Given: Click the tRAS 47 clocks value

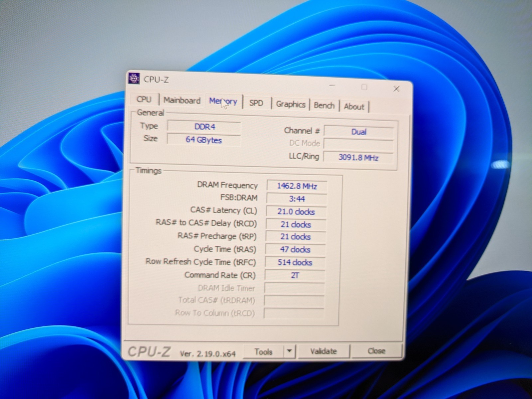Looking at the screenshot, I should coord(295,249).
